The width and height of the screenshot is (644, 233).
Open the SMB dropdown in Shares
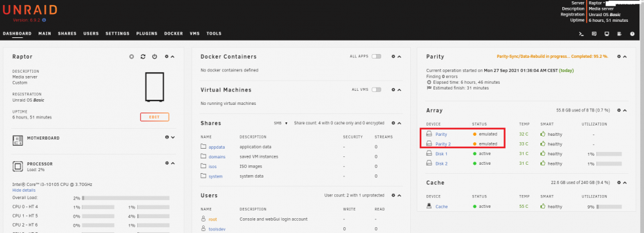281,123
